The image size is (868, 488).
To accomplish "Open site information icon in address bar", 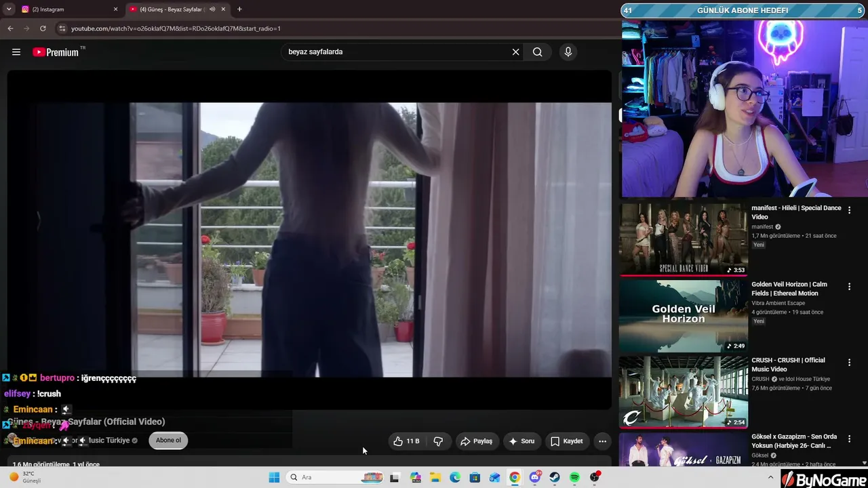I will click(x=62, y=28).
